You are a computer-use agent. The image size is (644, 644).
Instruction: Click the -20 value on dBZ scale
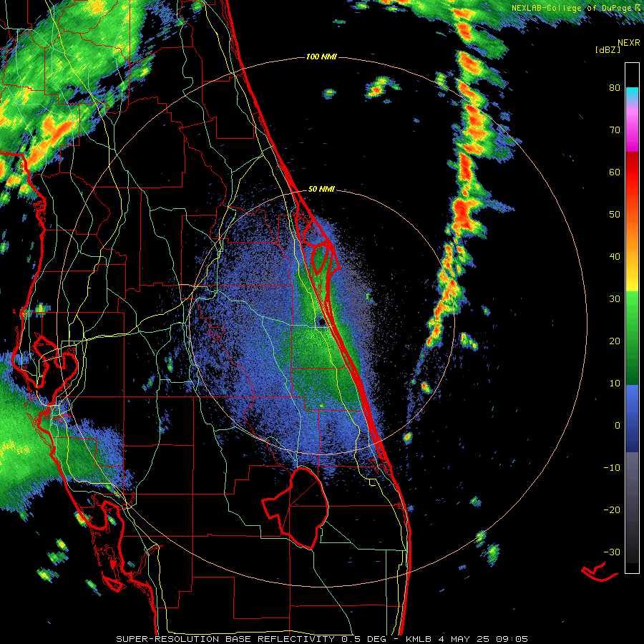click(x=612, y=510)
